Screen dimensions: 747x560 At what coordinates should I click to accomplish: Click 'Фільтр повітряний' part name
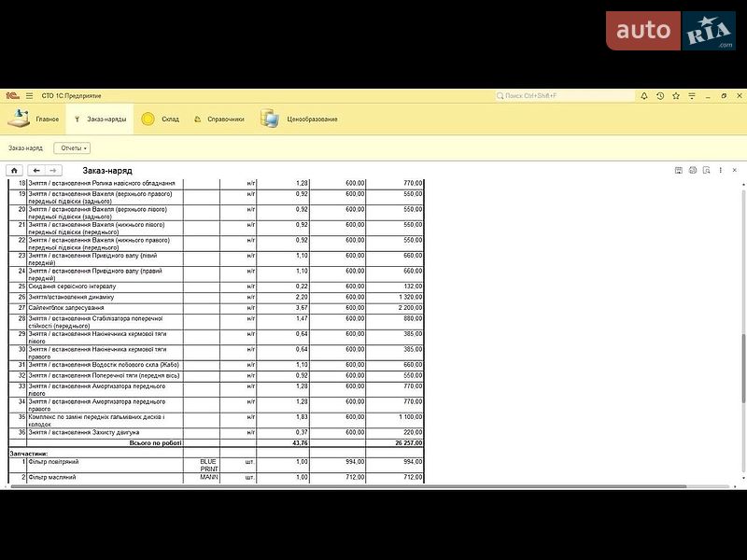(53, 462)
